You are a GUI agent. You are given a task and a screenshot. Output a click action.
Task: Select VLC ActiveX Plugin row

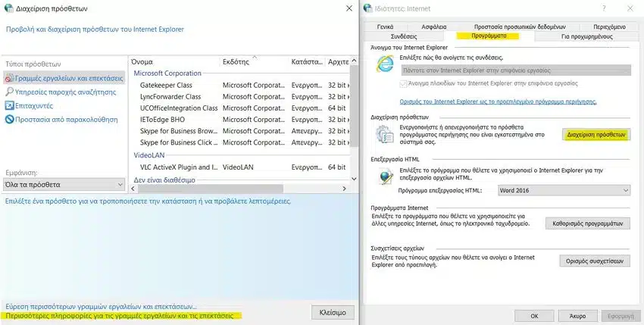(239, 167)
